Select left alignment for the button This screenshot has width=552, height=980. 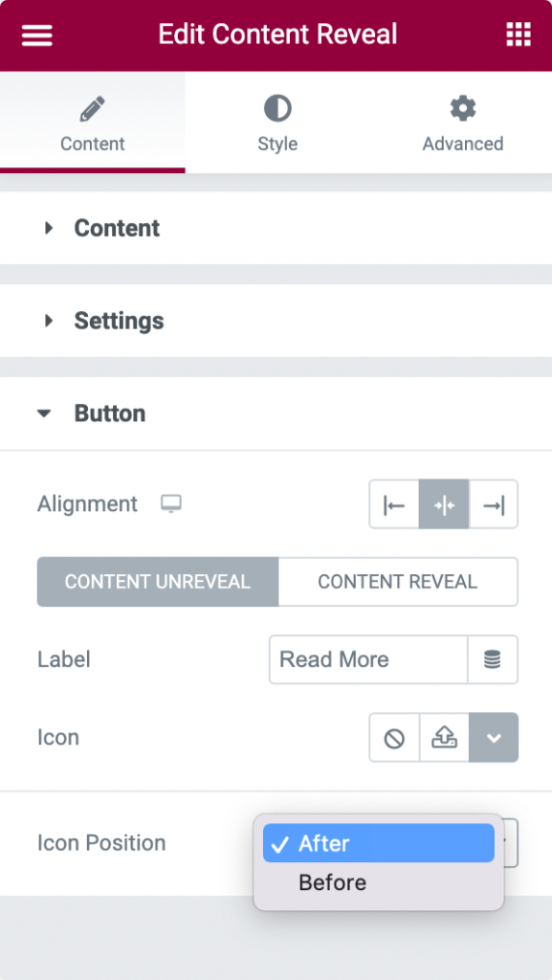[393, 504]
